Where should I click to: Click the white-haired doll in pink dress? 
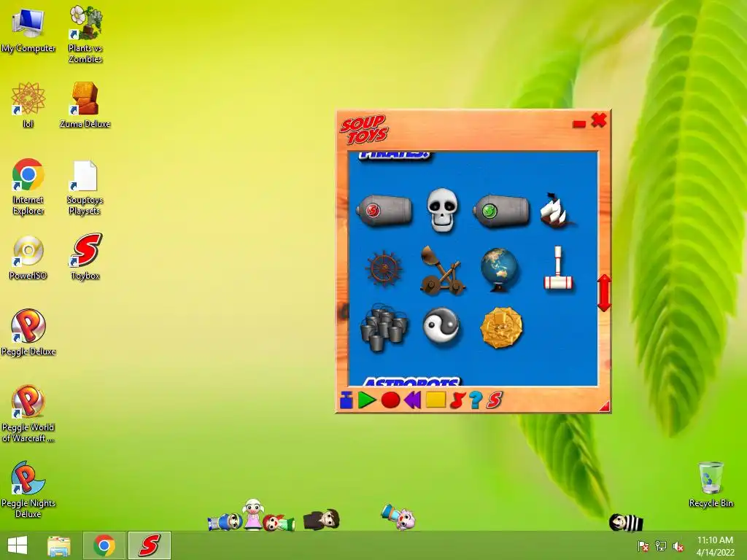point(253,514)
